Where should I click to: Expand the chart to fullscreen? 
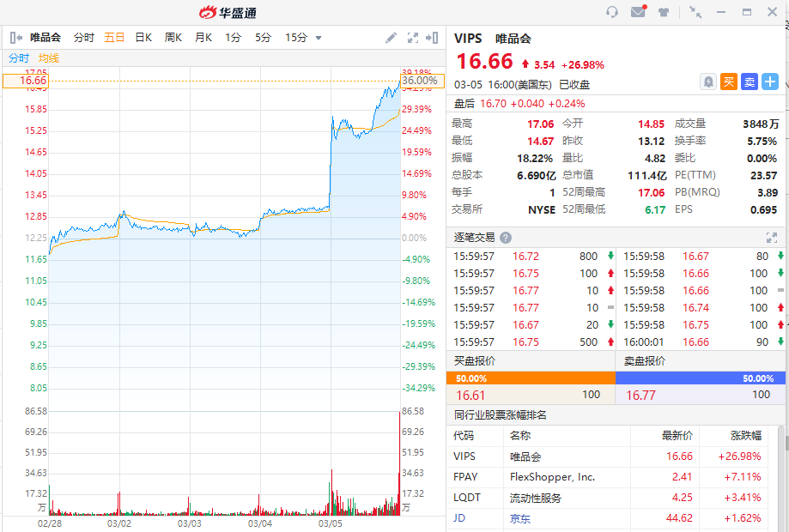(413, 38)
